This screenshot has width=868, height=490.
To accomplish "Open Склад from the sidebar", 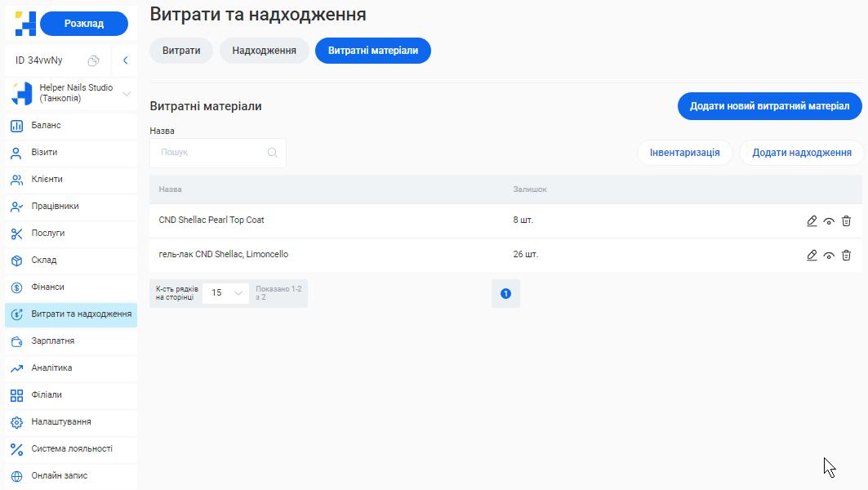I will (x=44, y=261).
